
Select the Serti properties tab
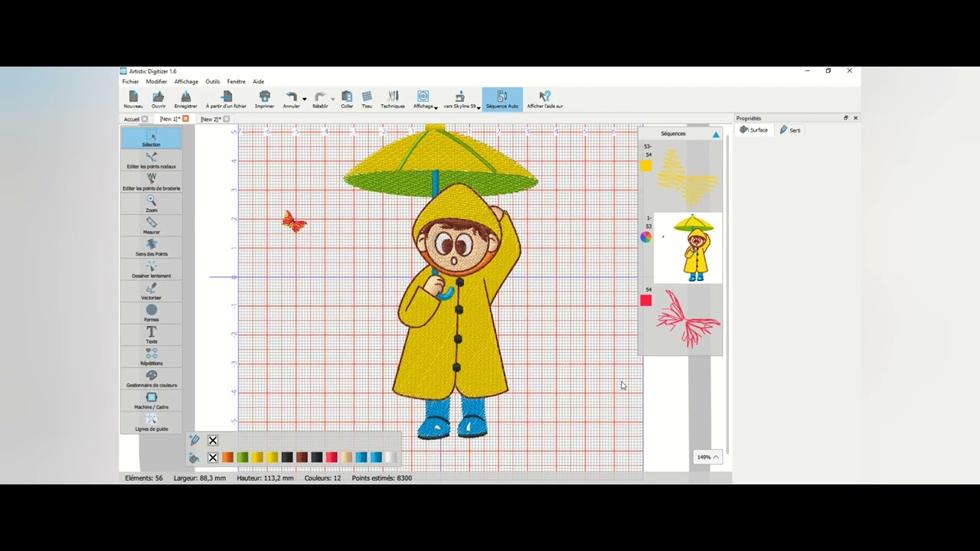790,130
